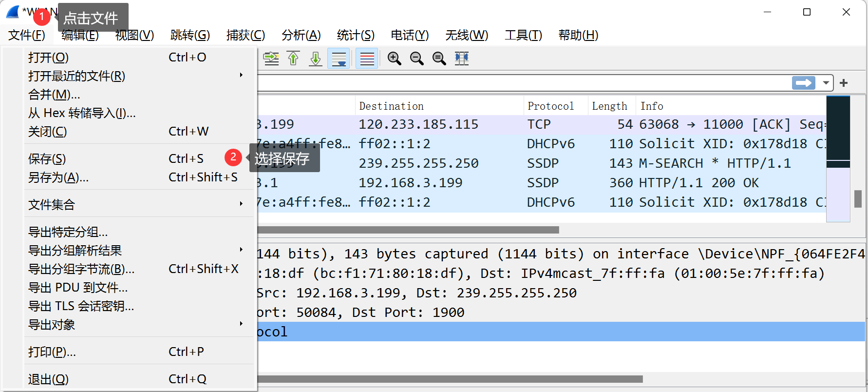Image resolution: width=868 pixels, height=392 pixels.
Task: Click destination 192.168.3.199 cell
Action: coord(411,183)
